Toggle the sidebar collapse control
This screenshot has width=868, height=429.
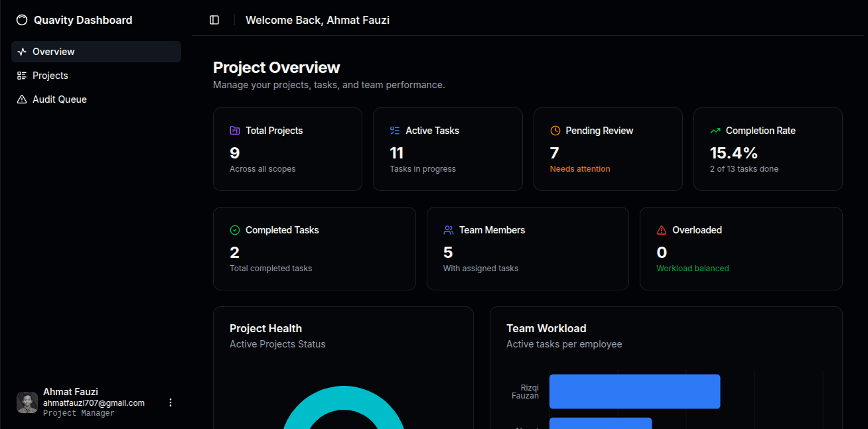[x=214, y=20]
